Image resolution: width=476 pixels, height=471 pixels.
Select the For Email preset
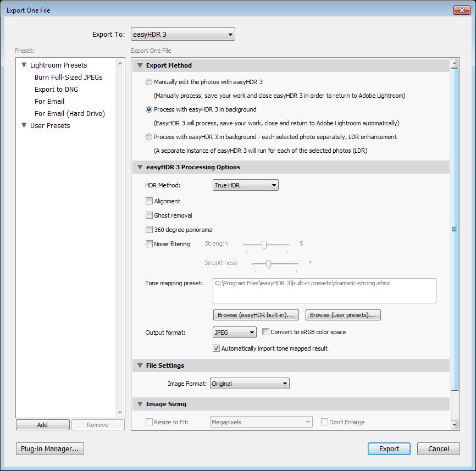pos(49,101)
